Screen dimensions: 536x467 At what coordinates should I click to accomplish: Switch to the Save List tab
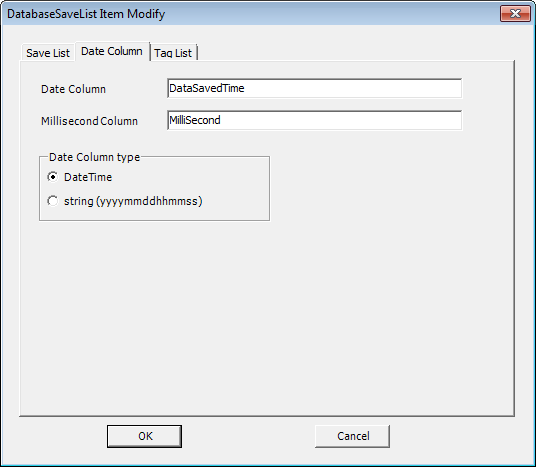coord(48,53)
